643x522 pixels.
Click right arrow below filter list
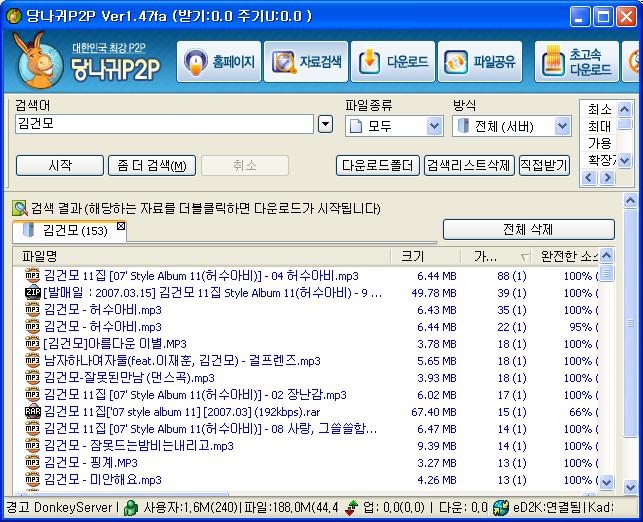tap(607, 178)
